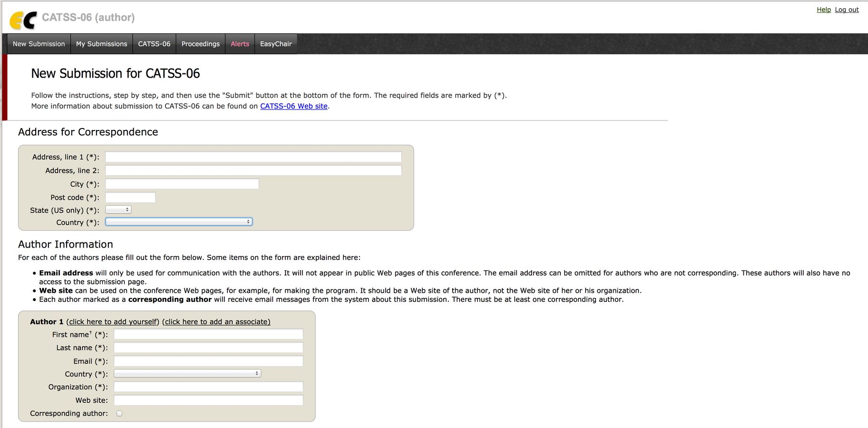Open the EasyChair menu tab
Viewport: 868px width, 428px height.
[x=276, y=44]
